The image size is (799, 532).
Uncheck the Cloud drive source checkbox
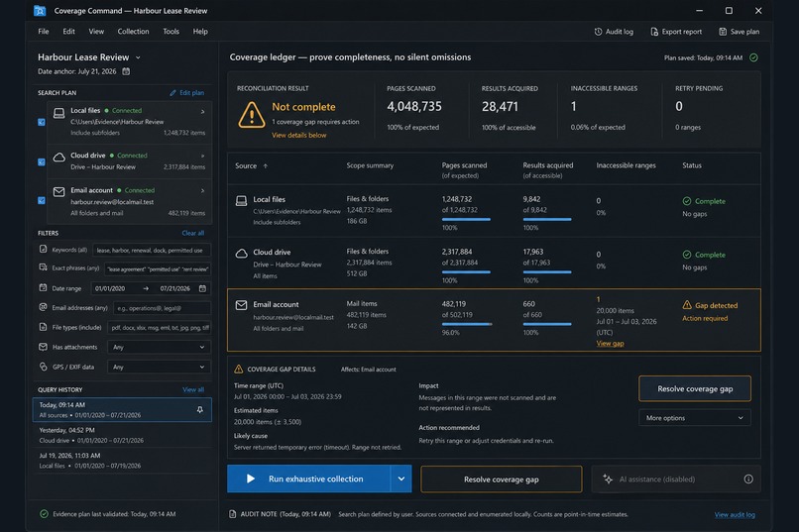click(42, 162)
